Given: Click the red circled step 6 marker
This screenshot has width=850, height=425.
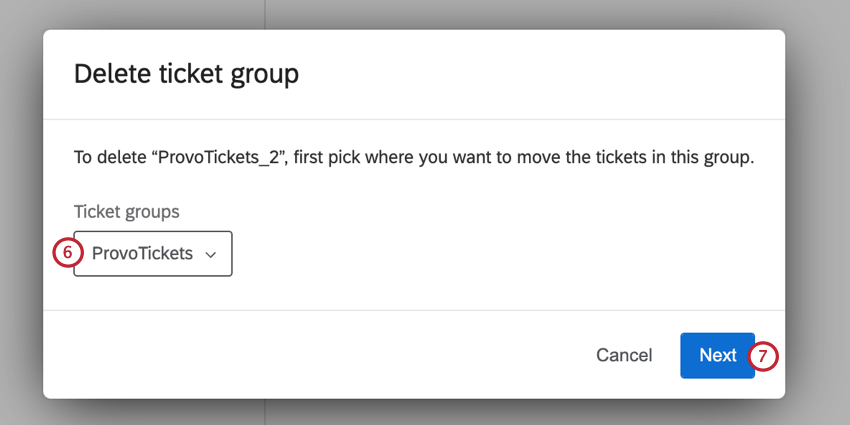Looking at the screenshot, I should click(x=67, y=253).
